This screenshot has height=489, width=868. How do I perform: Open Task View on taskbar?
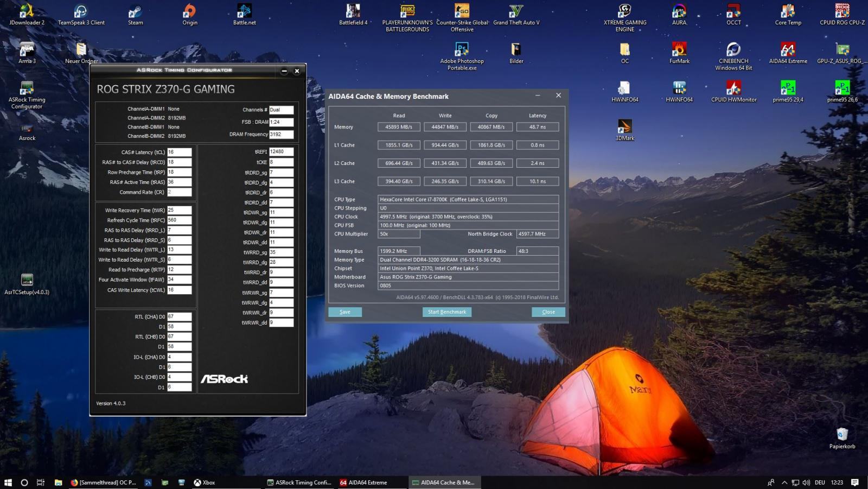click(x=41, y=482)
